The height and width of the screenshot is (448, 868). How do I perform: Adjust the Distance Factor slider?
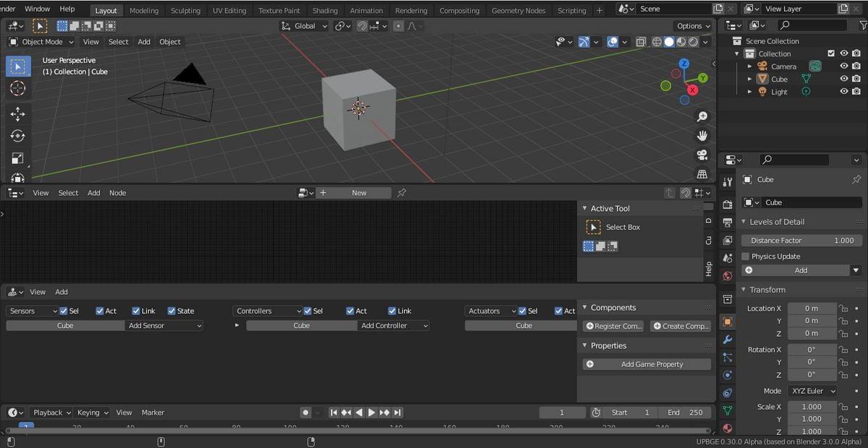801,241
